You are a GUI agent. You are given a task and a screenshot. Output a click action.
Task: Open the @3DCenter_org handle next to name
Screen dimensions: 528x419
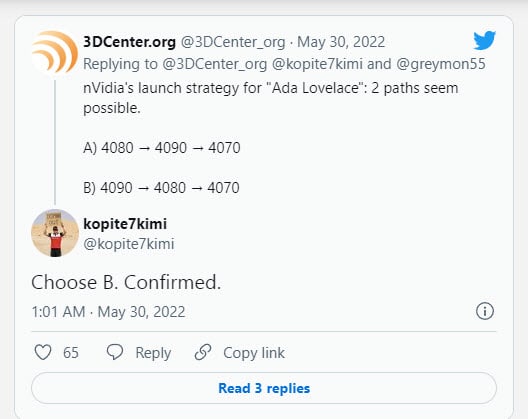[x=233, y=42]
